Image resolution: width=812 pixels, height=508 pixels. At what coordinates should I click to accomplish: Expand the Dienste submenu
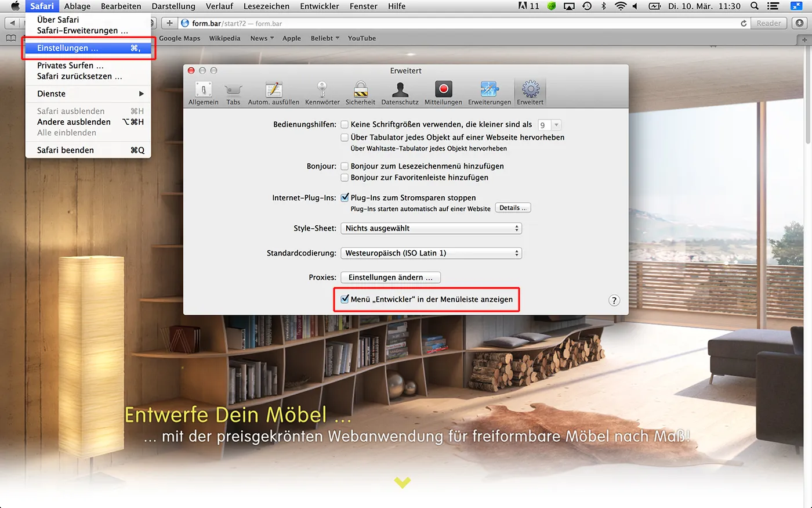click(x=88, y=93)
